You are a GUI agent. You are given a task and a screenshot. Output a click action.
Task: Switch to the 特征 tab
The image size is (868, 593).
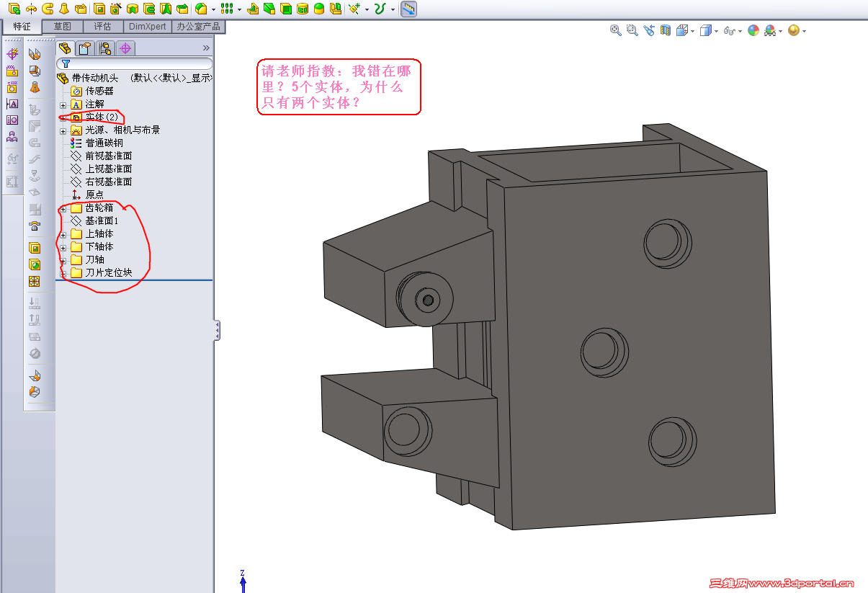tap(22, 27)
